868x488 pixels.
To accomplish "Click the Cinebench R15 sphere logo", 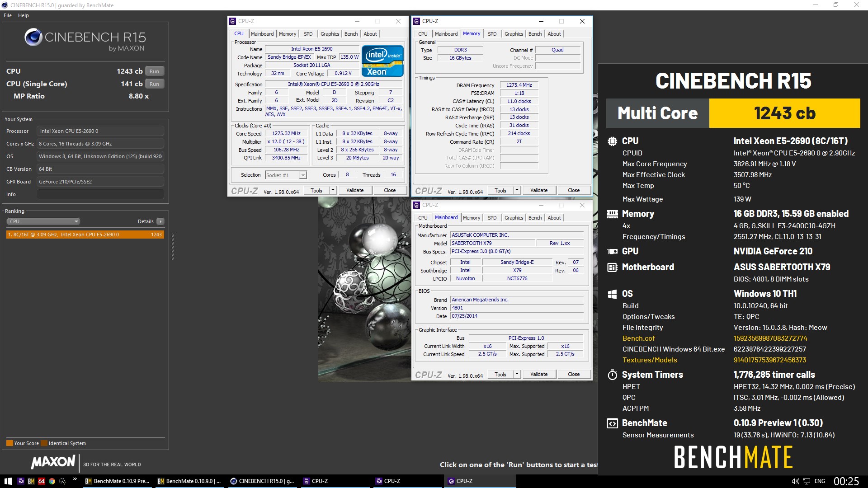I will coord(33,38).
